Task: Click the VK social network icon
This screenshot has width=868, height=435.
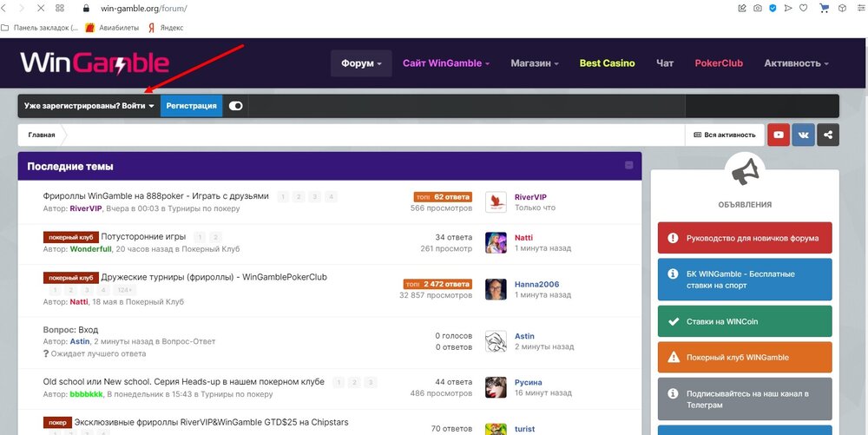Action: 804,135
